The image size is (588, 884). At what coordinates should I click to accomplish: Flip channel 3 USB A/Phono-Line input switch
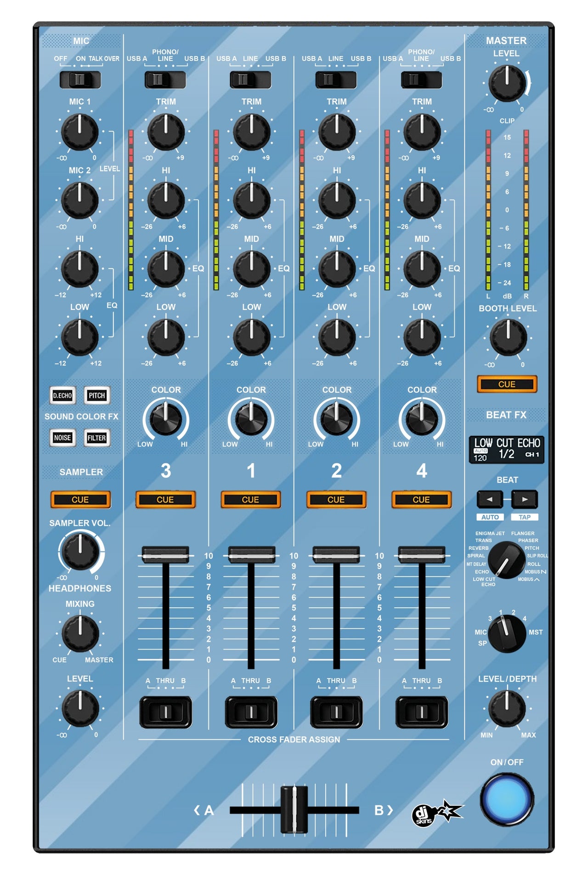click(165, 80)
